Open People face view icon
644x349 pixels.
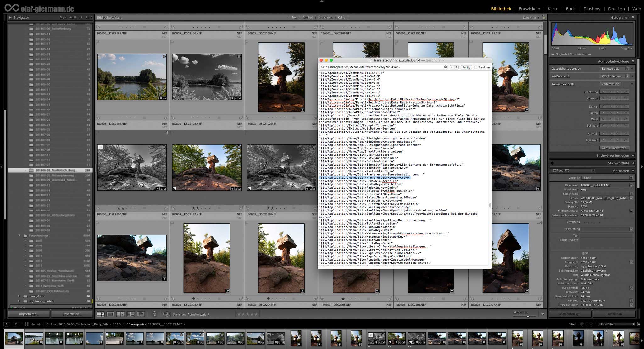[x=141, y=314]
